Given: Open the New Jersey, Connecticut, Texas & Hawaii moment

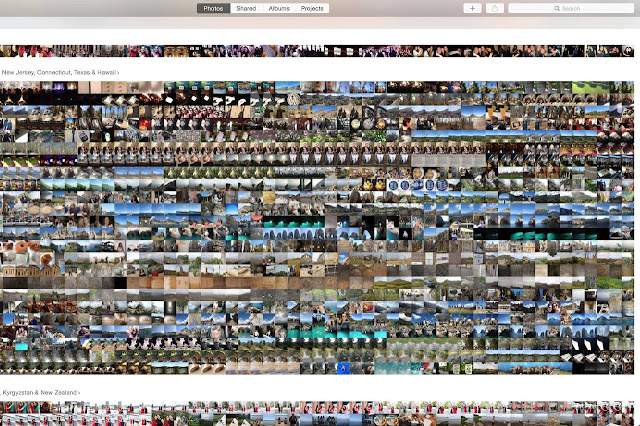Looking at the screenshot, I should (x=60, y=72).
